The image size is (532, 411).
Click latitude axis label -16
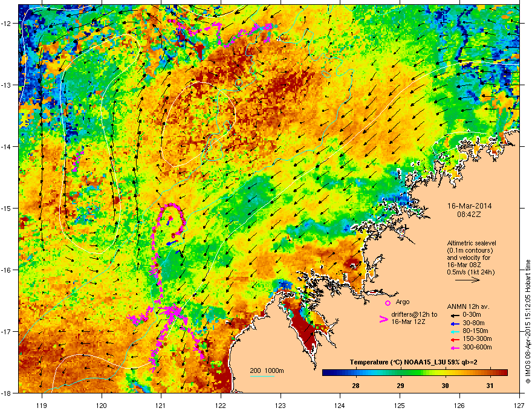[6, 270]
